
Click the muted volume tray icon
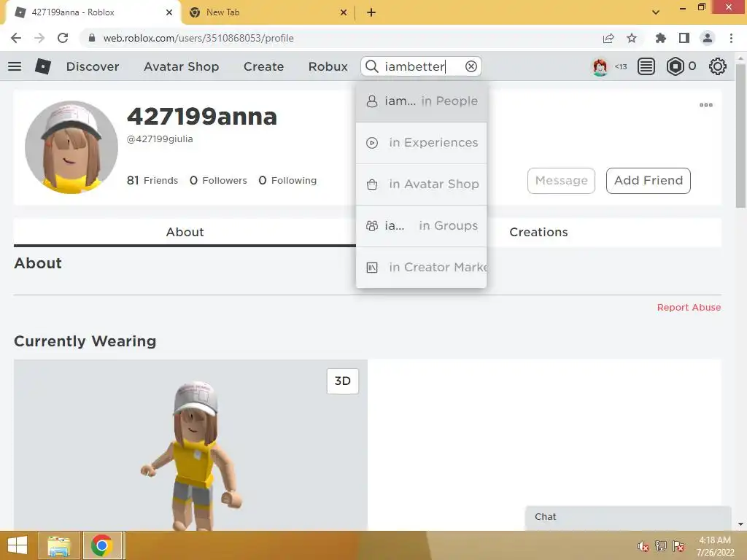[643, 546]
